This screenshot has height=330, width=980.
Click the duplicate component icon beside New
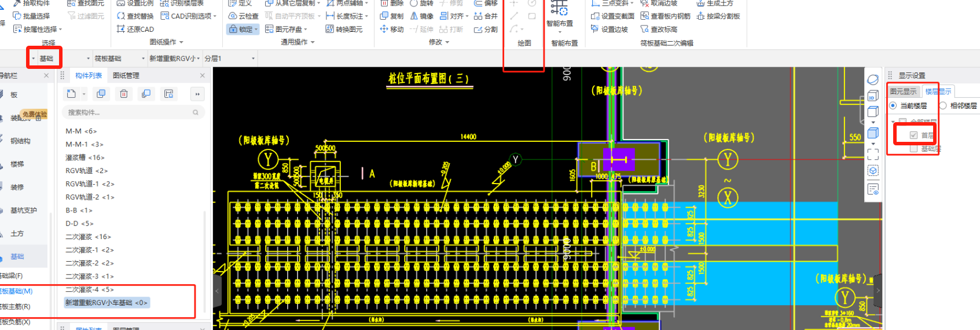coord(101,94)
